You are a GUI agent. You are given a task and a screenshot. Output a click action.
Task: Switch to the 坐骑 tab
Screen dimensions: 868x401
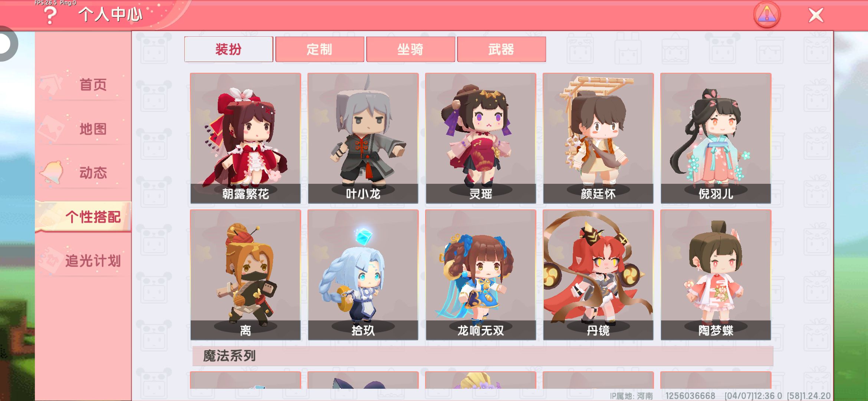pos(410,49)
